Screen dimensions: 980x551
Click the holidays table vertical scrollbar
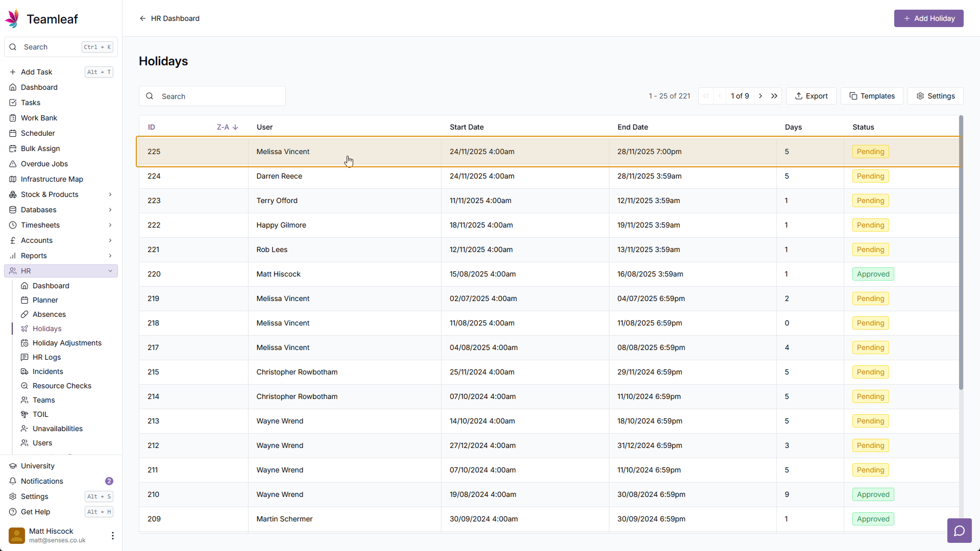click(961, 253)
